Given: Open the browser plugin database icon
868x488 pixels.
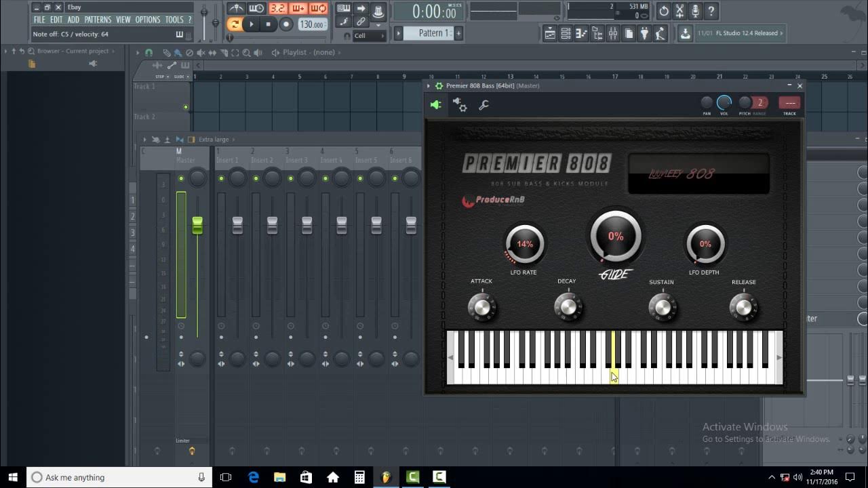Looking at the screenshot, I should 93,64.
